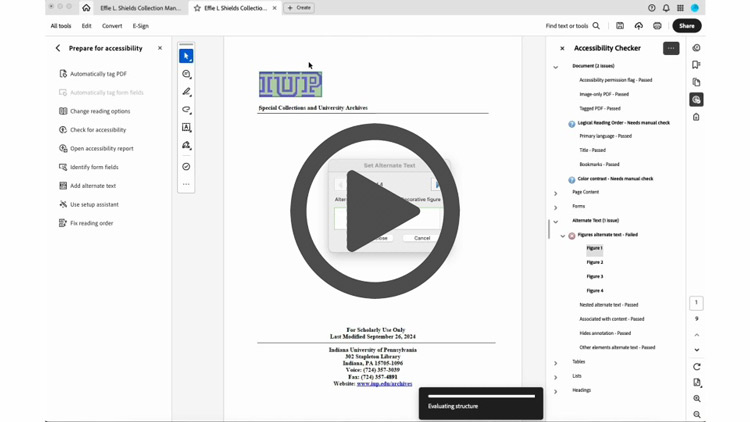Choose the freehand draw loop tool

[186, 110]
